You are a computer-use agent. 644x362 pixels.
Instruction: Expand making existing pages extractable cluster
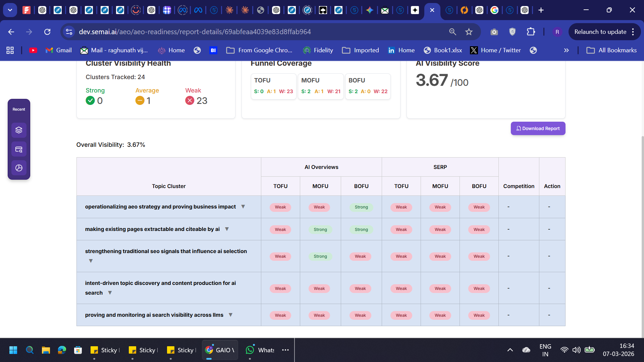coord(227,229)
